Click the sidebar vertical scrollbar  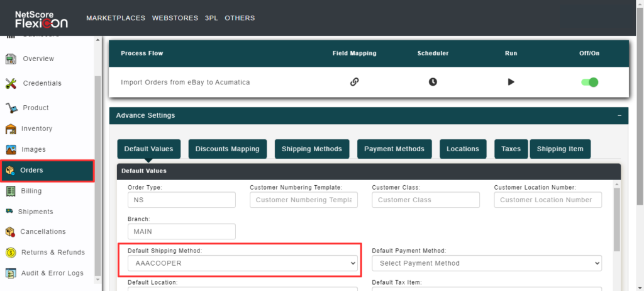[97, 176]
